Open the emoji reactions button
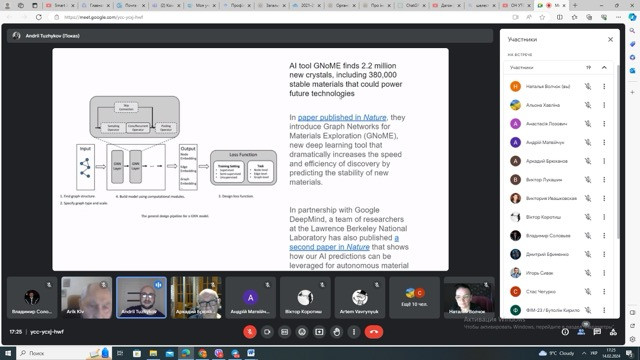 (x=302, y=332)
